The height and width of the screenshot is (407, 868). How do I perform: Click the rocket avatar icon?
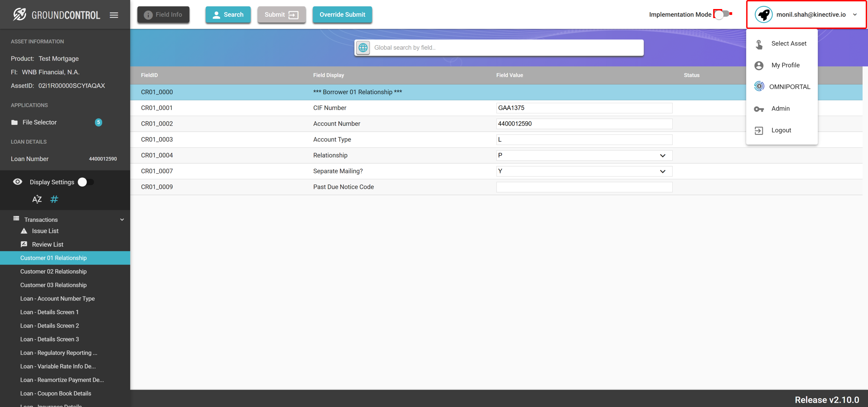pos(763,15)
